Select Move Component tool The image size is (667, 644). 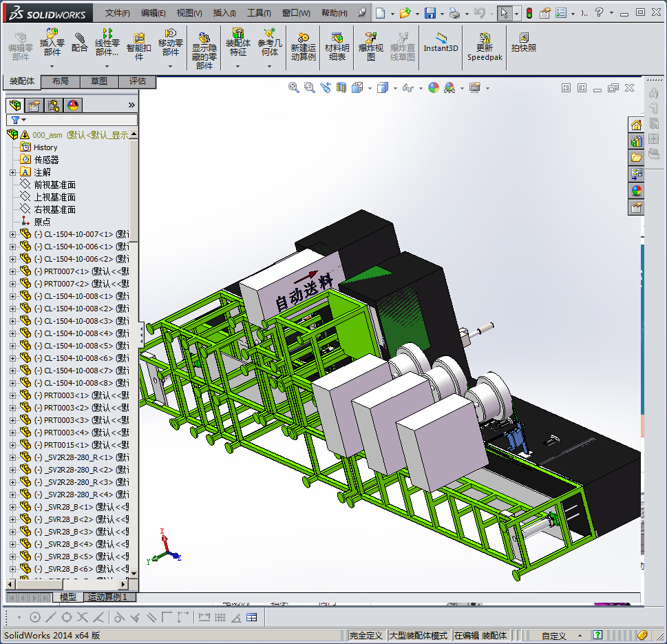[170, 42]
